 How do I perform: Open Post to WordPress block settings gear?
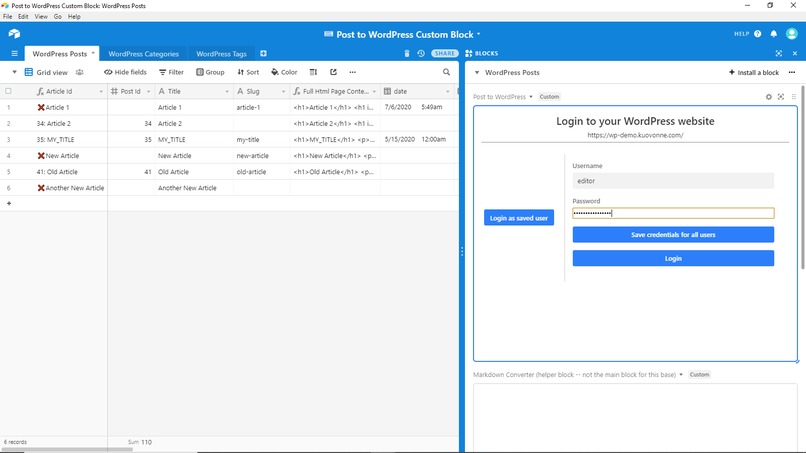coord(768,97)
